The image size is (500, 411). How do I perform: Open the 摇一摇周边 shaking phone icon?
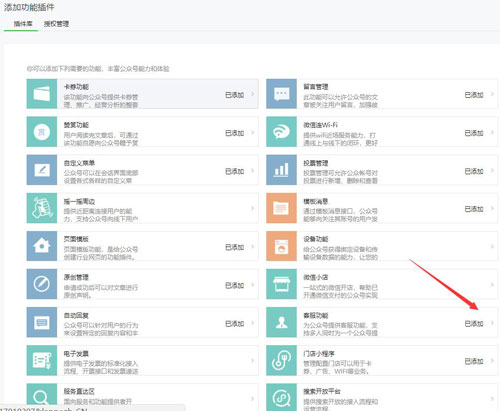point(42,208)
